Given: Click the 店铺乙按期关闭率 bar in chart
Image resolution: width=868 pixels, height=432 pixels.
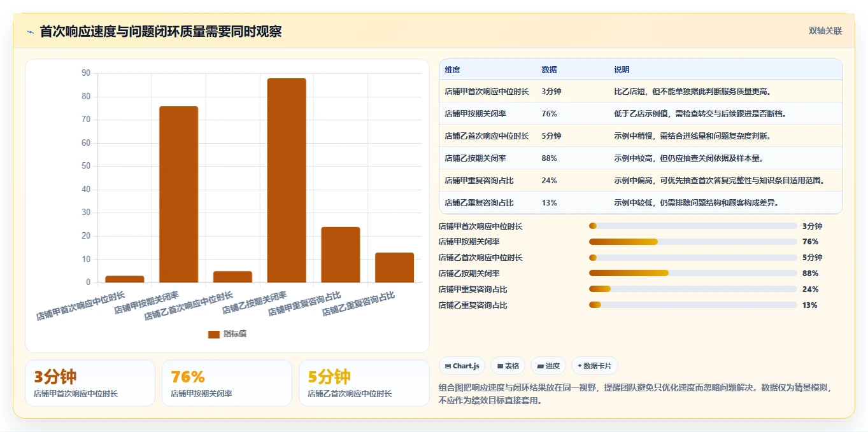Looking at the screenshot, I should pyautogui.click(x=287, y=180).
